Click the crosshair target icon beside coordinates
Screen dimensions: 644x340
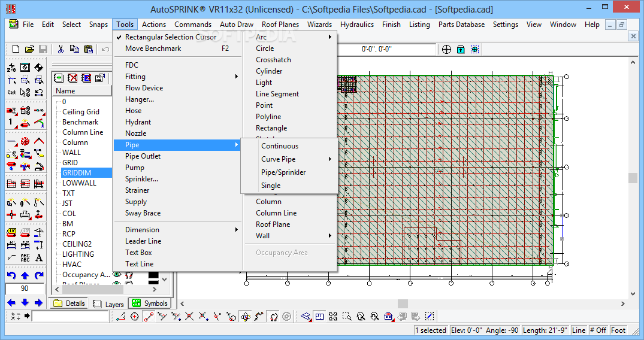tap(446, 50)
